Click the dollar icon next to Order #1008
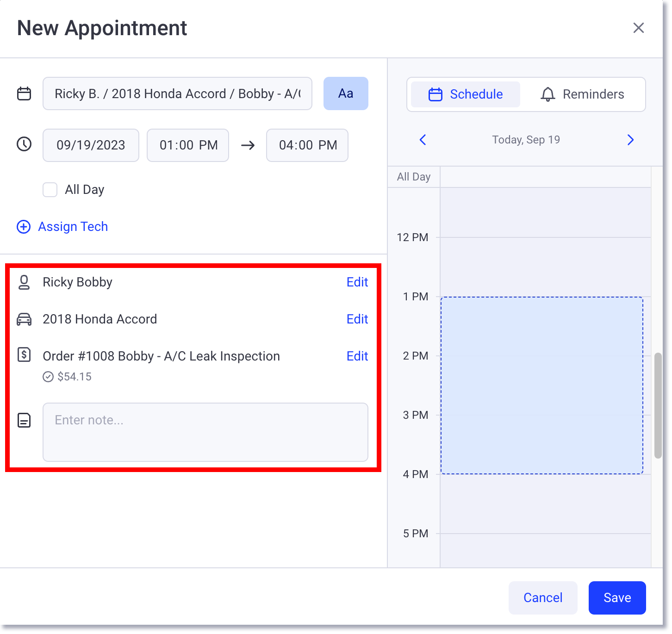The height and width of the screenshot is (634, 672). (x=24, y=355)
